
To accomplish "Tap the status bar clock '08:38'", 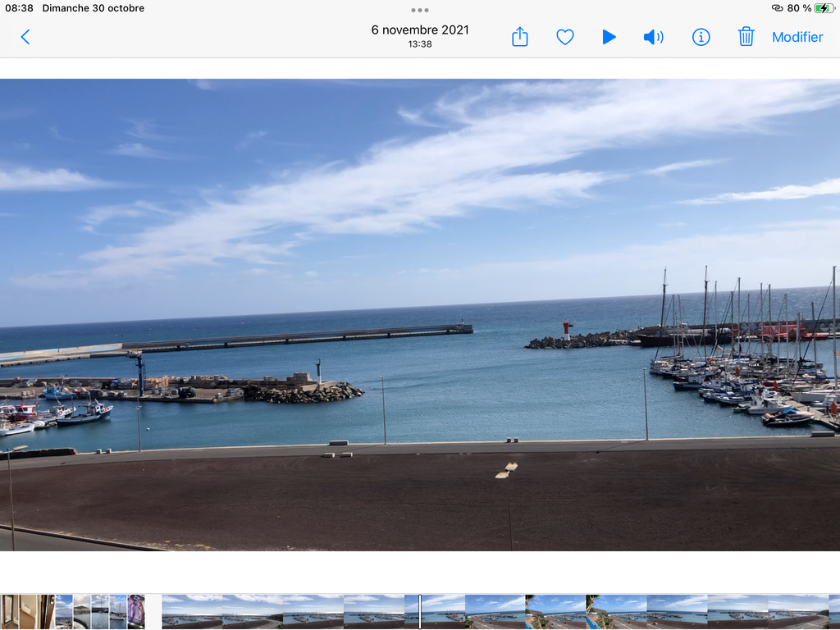I will [x=20, y=8].
